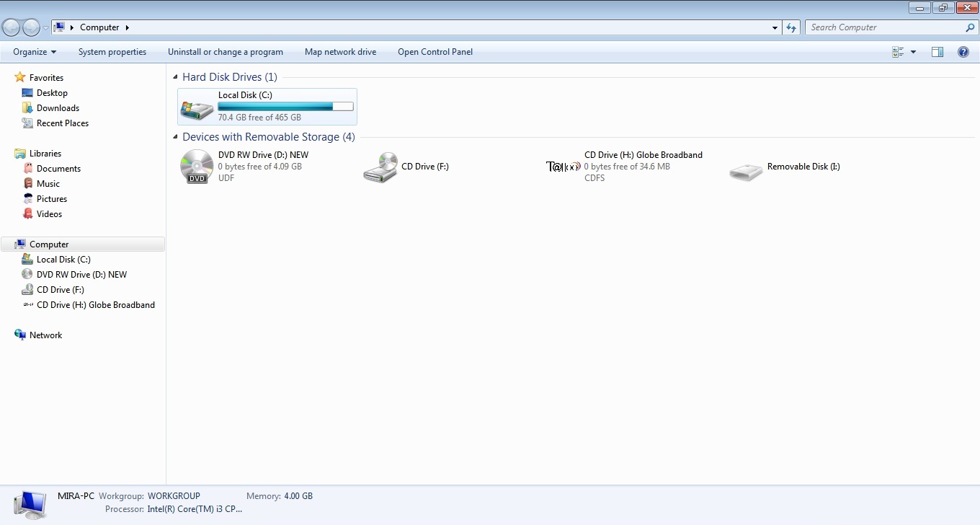Viewport: 980px width, 525px height.
Task: Open the address bar previous locations dropdown
Action: (775, 27)
